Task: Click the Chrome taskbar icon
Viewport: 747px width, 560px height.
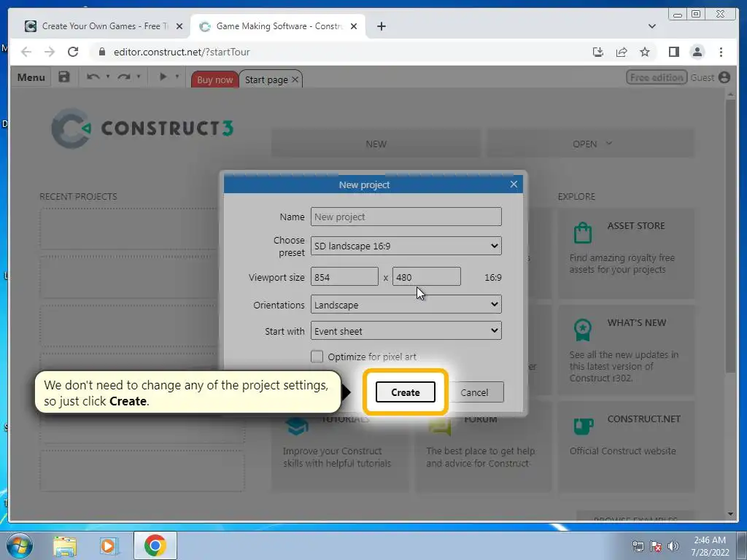Action: click(x=155, y=545)
